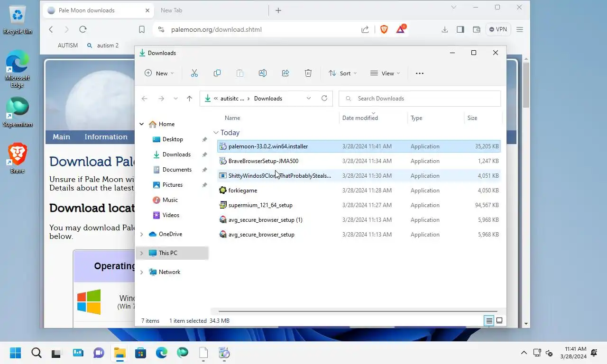Open Brave Rewards triangle icon
This screenshot has width=607, height=364.
click(x=401, y=29)
